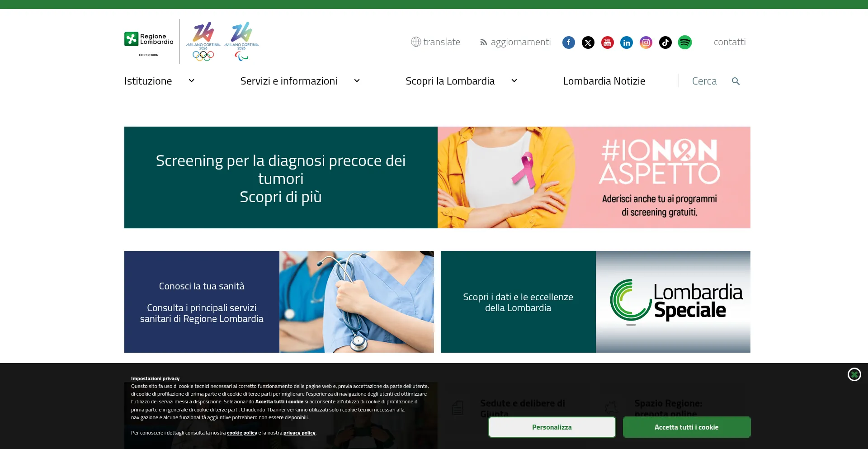Open the Spotify icon in header
The width and height of the screenshot is (868, 449).
click(x=685, y=43)
